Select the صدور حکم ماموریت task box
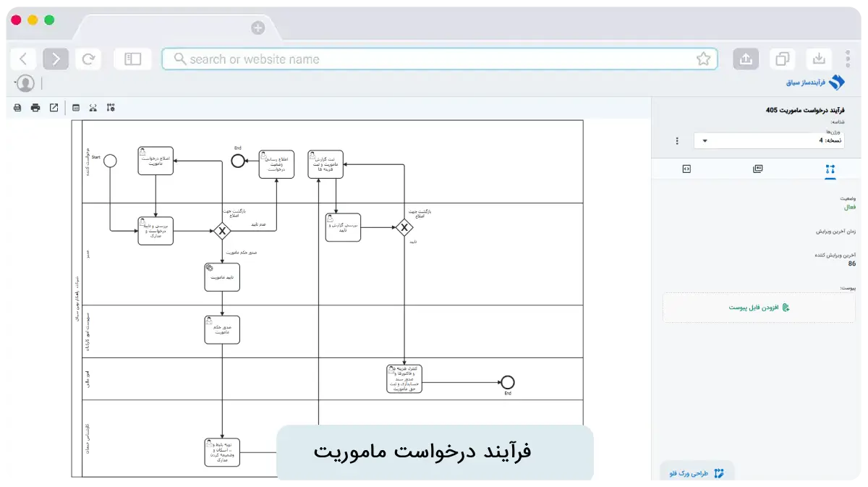Image resolution: width=868 pixels, height=487 pixels. (222, 329)
